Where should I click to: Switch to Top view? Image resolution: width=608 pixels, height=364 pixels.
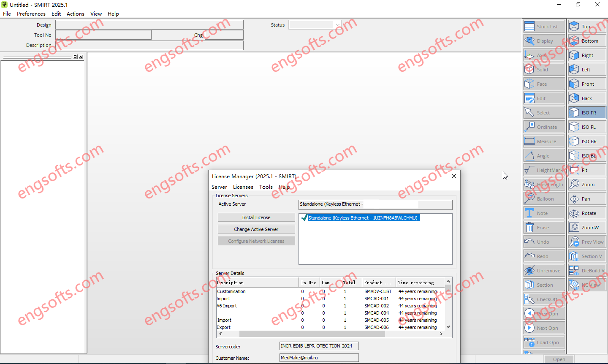tap(587, 27)
